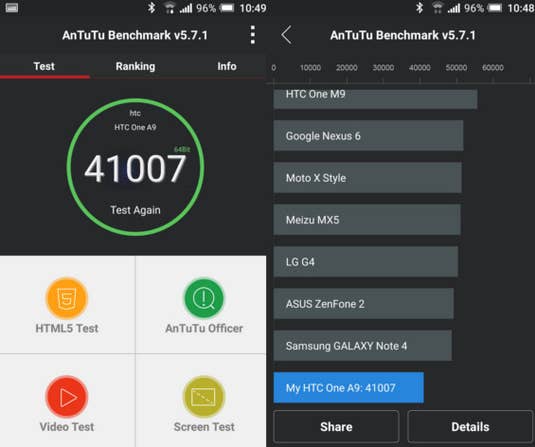Tap the 10:49 clock in status bar

click(x=253, y=8)
